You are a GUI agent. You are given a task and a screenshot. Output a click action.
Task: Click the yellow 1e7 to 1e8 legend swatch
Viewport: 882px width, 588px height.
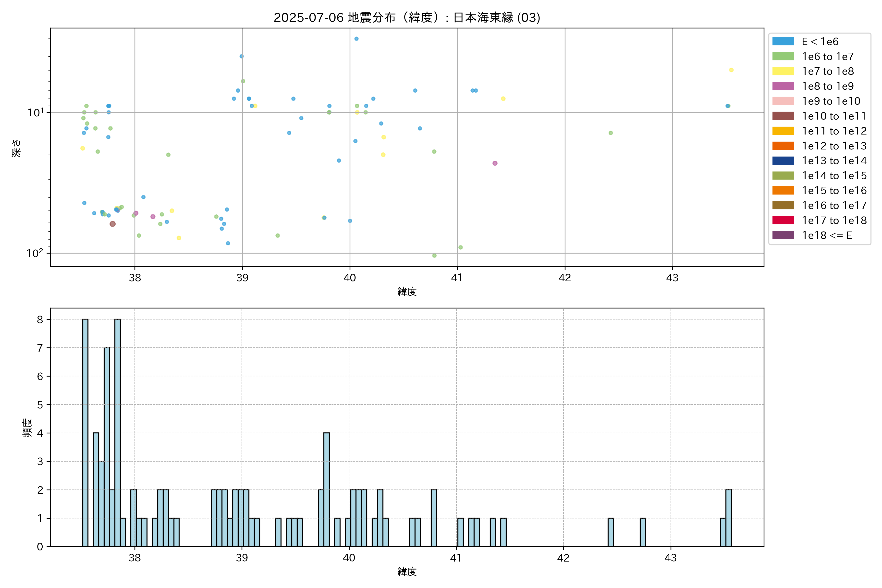783,71
